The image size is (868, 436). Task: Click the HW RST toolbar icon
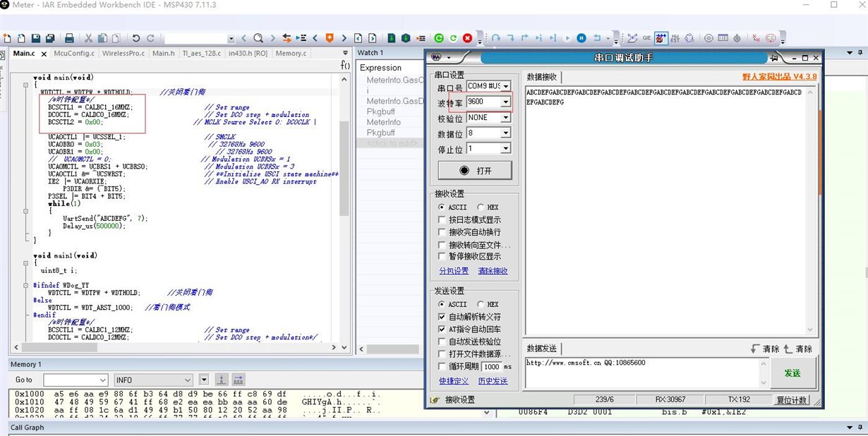[676, 38]
